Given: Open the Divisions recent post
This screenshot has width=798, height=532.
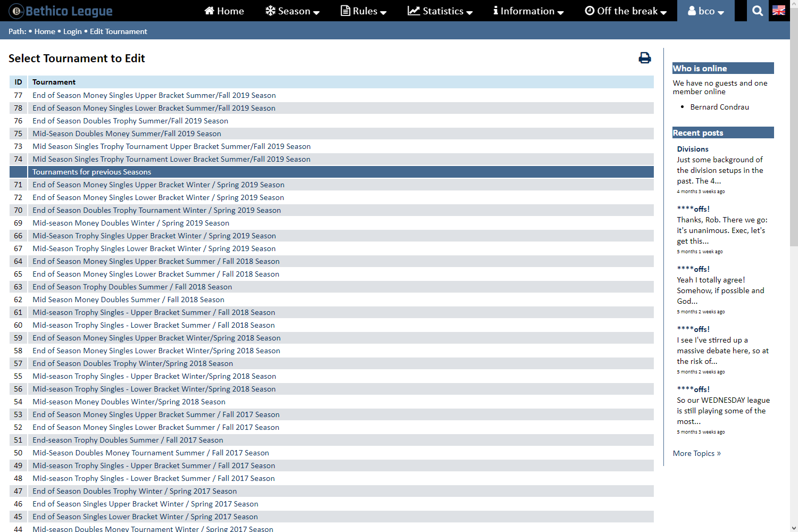Looking at the screenshot, I should [x=692, y=149].
